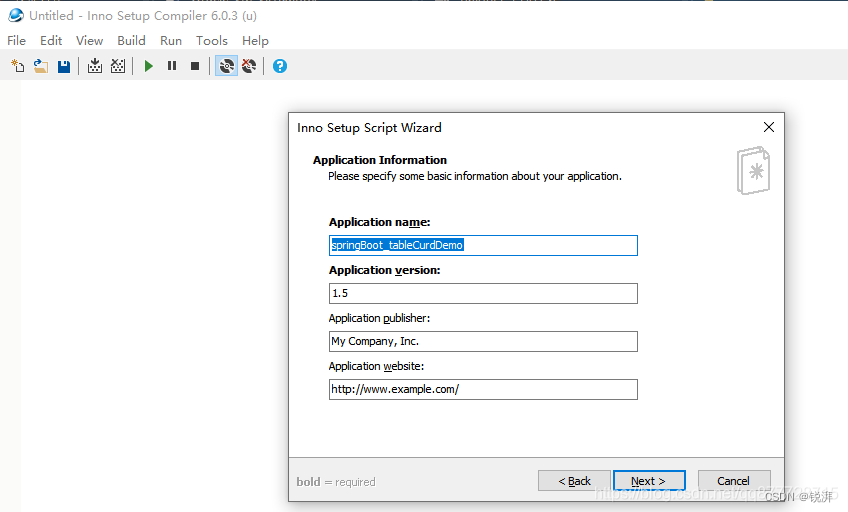Click the 'Application version:' label
Screen dimensions: 848x512
[385, 270]
